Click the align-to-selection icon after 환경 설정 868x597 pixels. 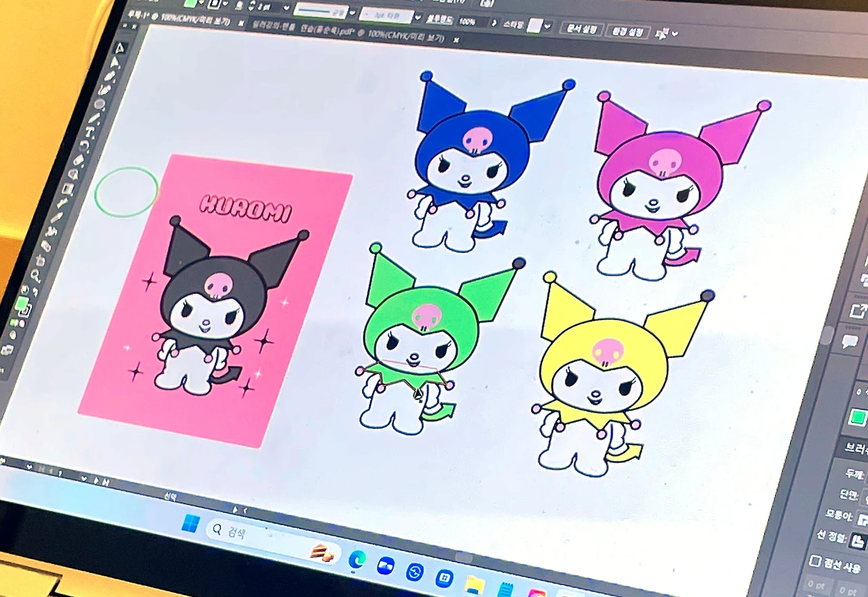663,34
